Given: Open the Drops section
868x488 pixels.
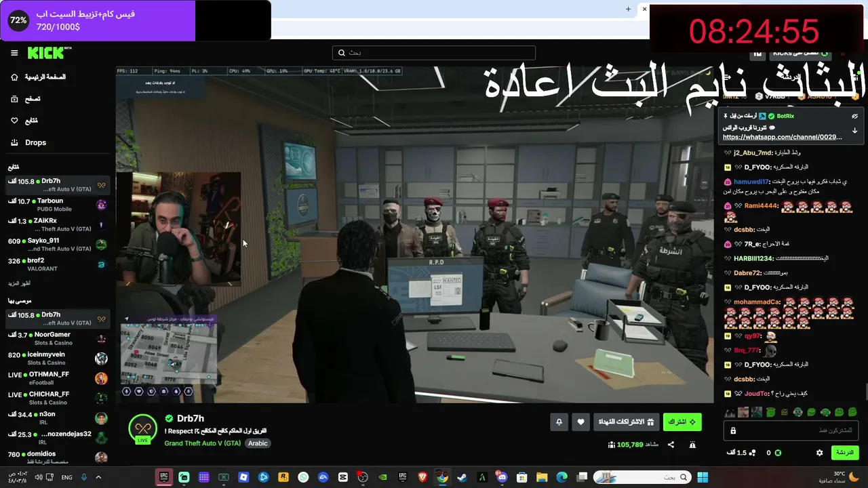Looking at the screenshot, I should point(28,142).
